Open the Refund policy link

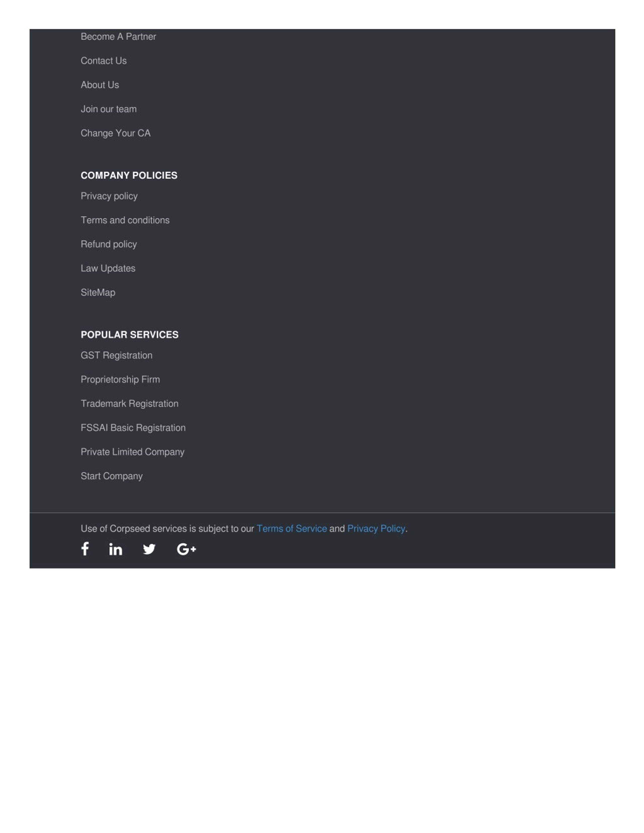pyautogui.click(x=109, y=244)
